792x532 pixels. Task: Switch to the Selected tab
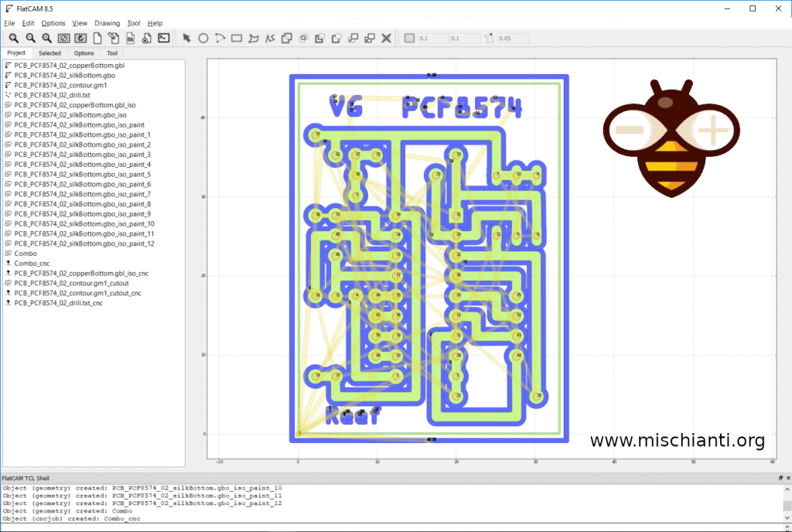[x=49, y=53]
